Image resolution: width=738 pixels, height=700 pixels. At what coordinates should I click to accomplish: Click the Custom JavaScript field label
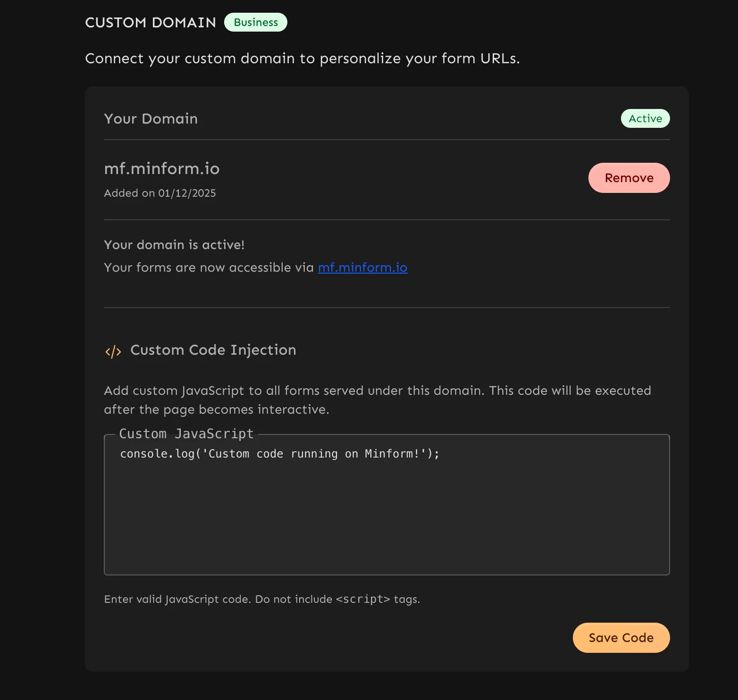point(186,433)
